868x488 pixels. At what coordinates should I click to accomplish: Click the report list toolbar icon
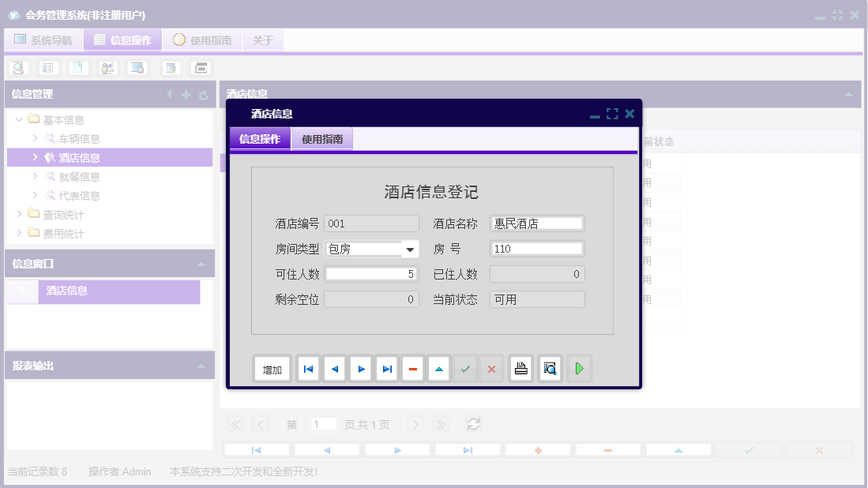click(x=48, y=67)
